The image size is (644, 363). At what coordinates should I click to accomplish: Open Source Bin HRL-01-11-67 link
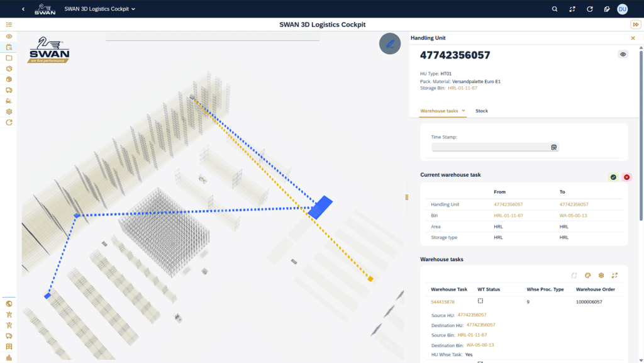point(472,335)
